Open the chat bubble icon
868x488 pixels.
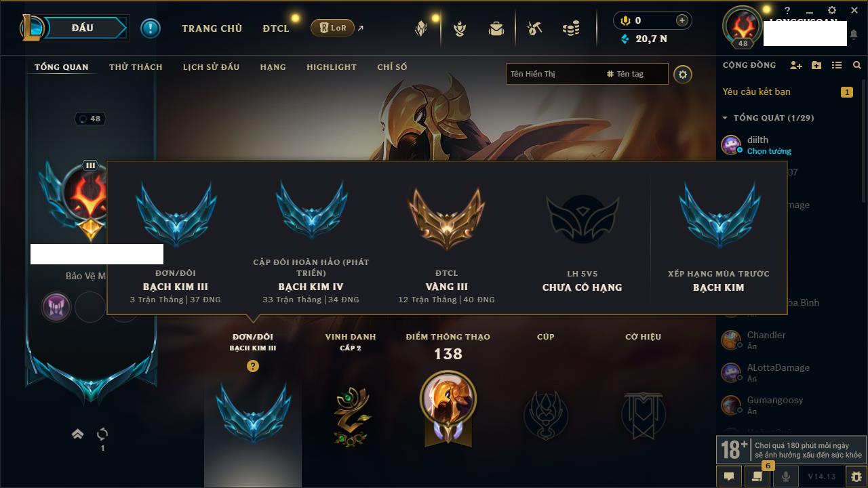729,476
